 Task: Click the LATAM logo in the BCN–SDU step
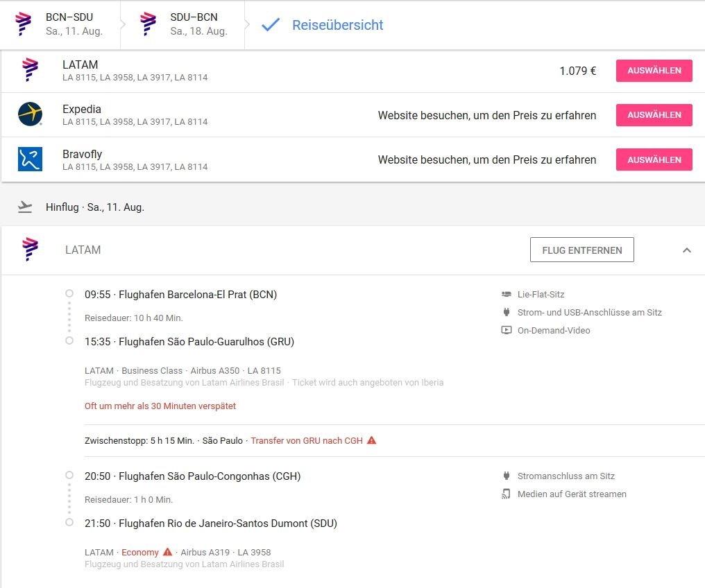[23, 24]
